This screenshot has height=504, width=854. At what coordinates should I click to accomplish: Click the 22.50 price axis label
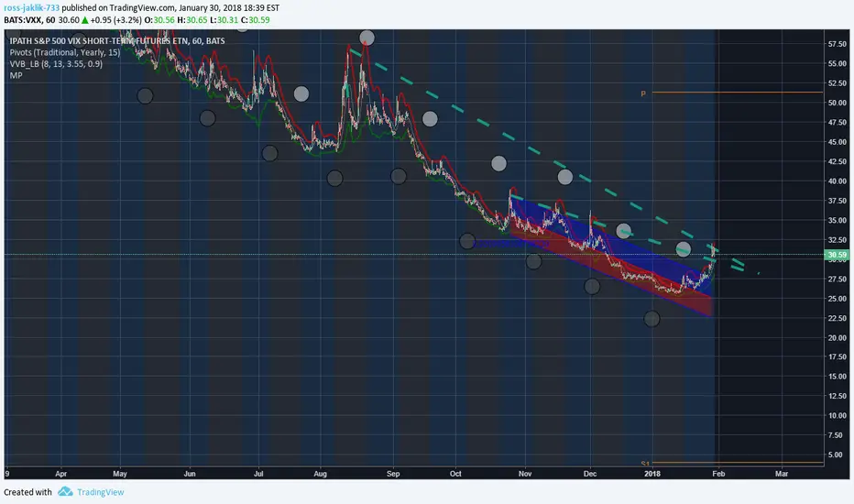(x=838, y=318)
